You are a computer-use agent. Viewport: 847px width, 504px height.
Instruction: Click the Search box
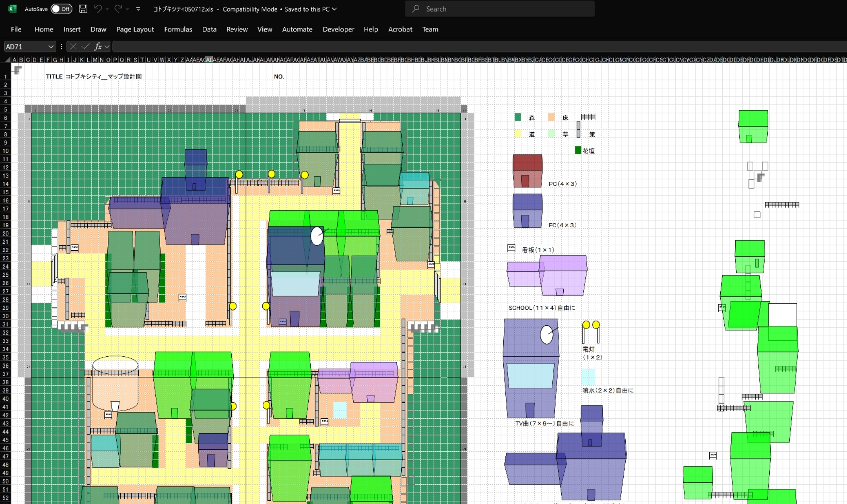click(500, 9)
